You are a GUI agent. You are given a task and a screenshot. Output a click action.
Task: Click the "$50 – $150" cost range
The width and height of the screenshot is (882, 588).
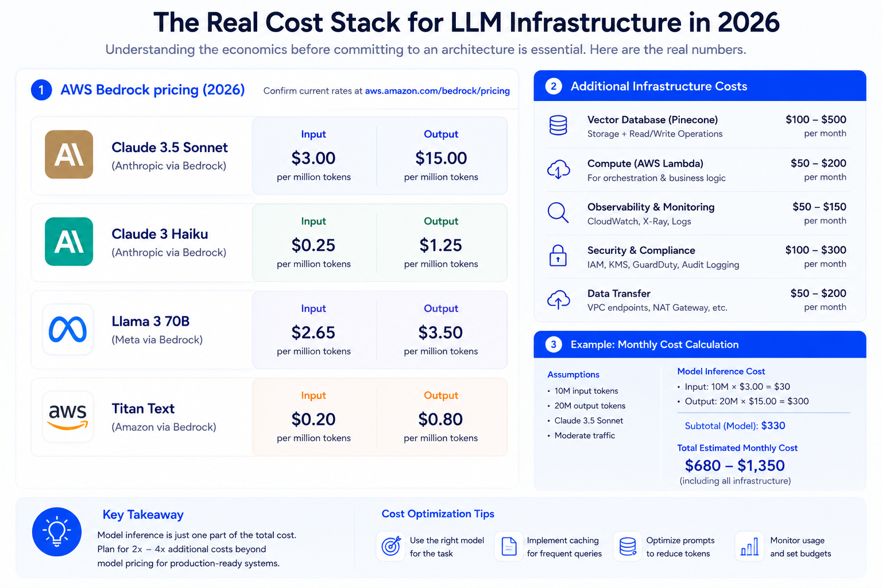(819, 207)
